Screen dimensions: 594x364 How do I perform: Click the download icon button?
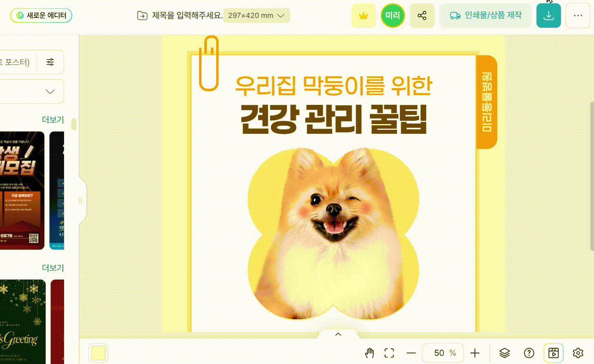pos(548,16)
